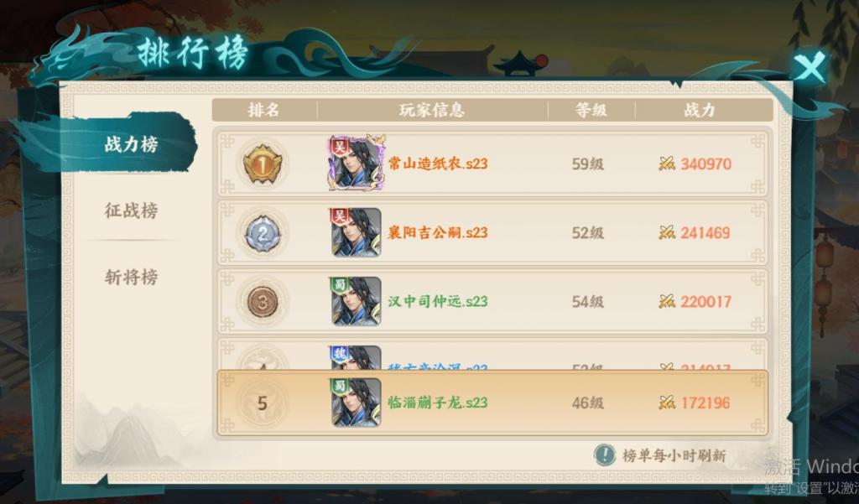Viewport: 859px width, 504px height.
Task: Open avatar of 汉中司仲远.s23
Action: pos(356,301)
